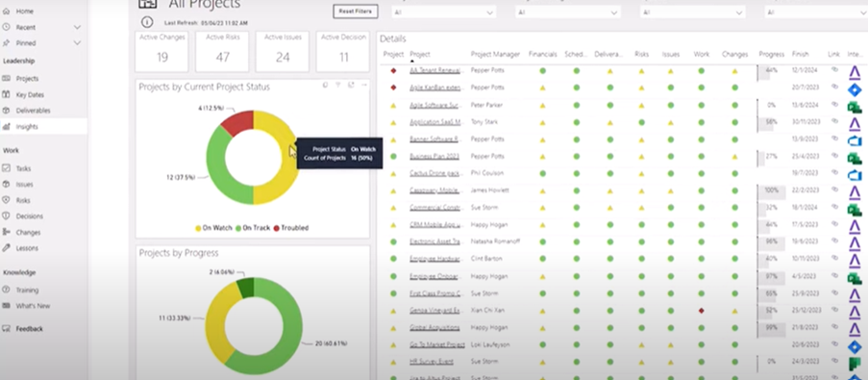
Task: Sort by the Risks column header
Action: click(641, 54)
